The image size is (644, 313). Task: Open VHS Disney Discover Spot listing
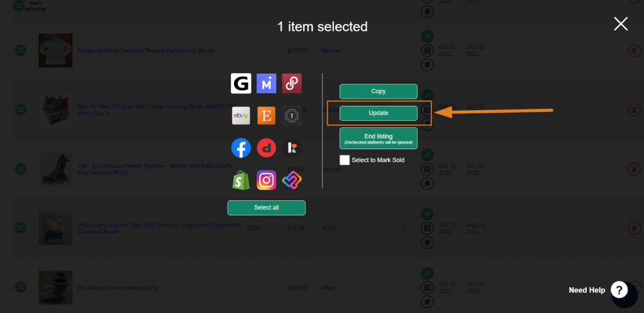click(x=159, y=228)
